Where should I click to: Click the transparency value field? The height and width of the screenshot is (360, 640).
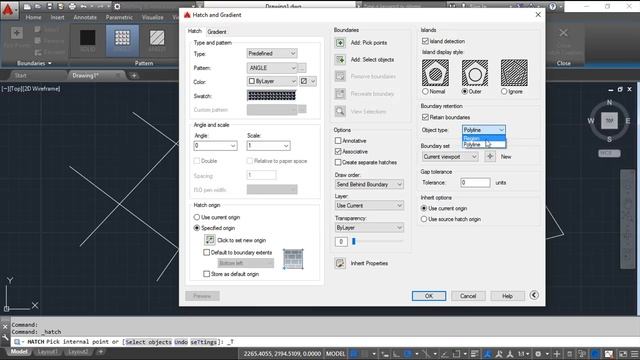(341, 242)
